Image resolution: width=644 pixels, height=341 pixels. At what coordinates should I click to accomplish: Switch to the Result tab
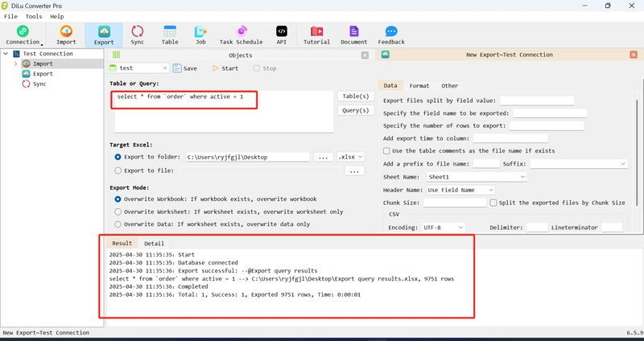pos(122,243)
